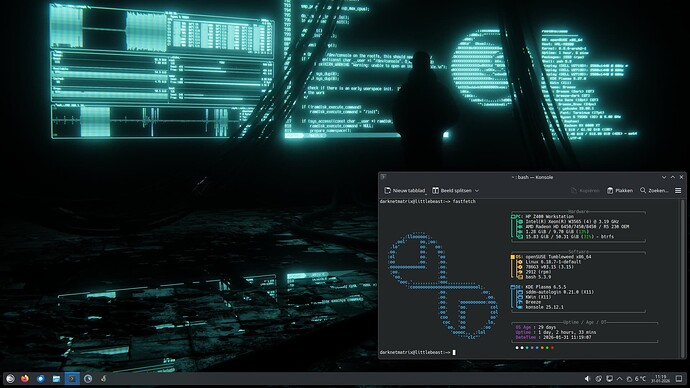Open the Konsole window menu icon in titlebar

(x=384, y=177)
